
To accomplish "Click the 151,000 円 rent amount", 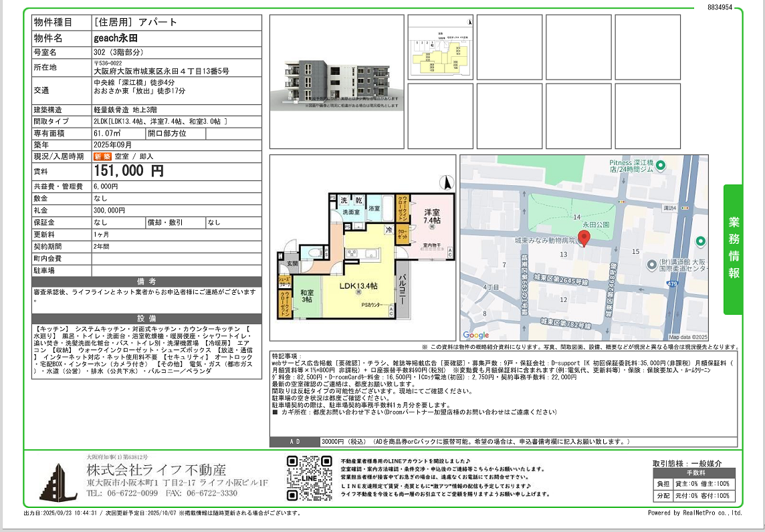I will click(129, 171).
